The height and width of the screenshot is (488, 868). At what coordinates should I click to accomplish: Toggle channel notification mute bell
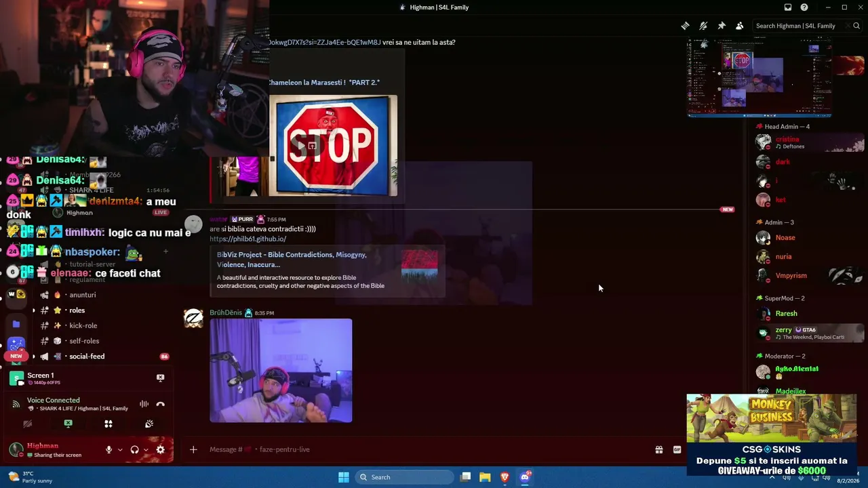click(703, 26)
